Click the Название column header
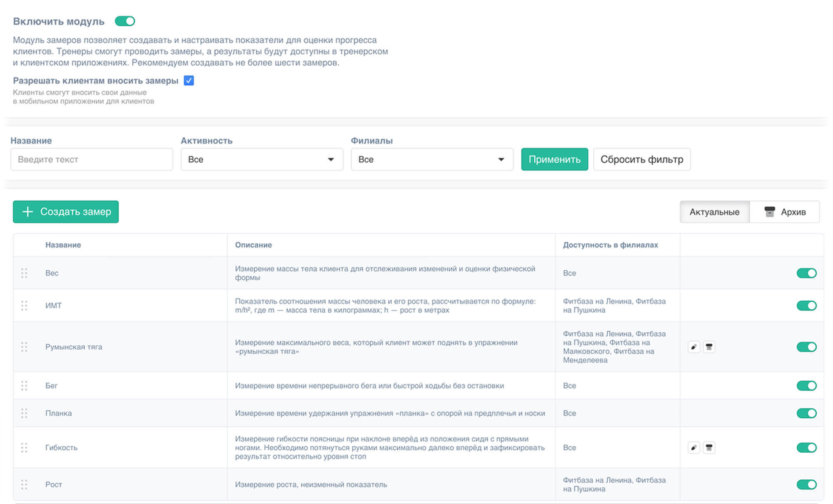Image resolution: width=833 pixels, height=504 pixels. coord(63,245)
